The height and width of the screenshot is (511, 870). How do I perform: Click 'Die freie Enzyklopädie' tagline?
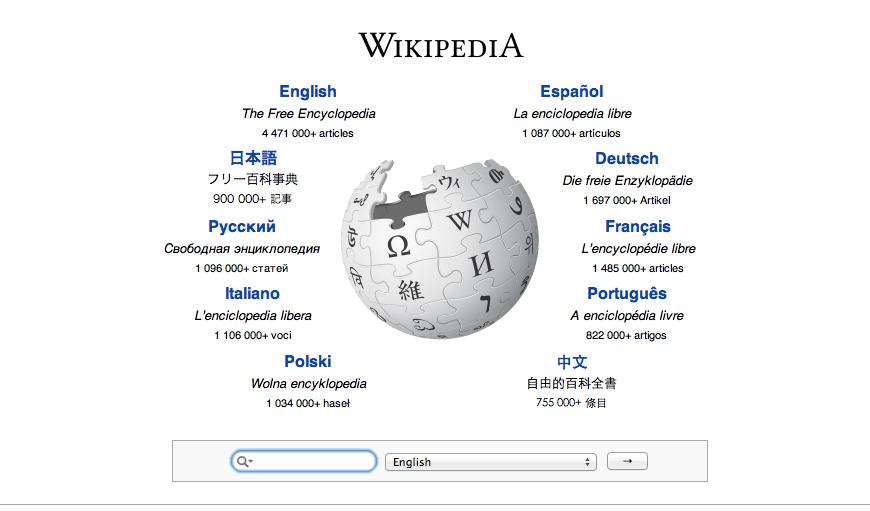click(x=627, y=181)
